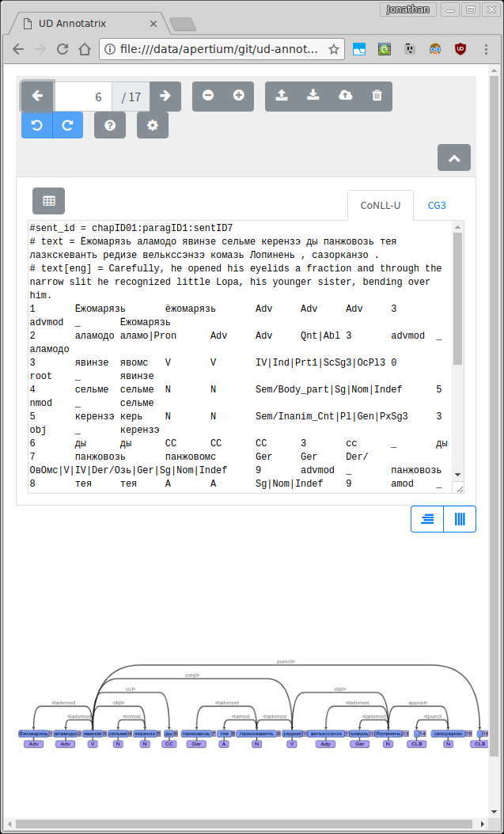Toggle the vertical columns tree layout button
Viewport: 504px width, 834px height.
click(460, 519)
